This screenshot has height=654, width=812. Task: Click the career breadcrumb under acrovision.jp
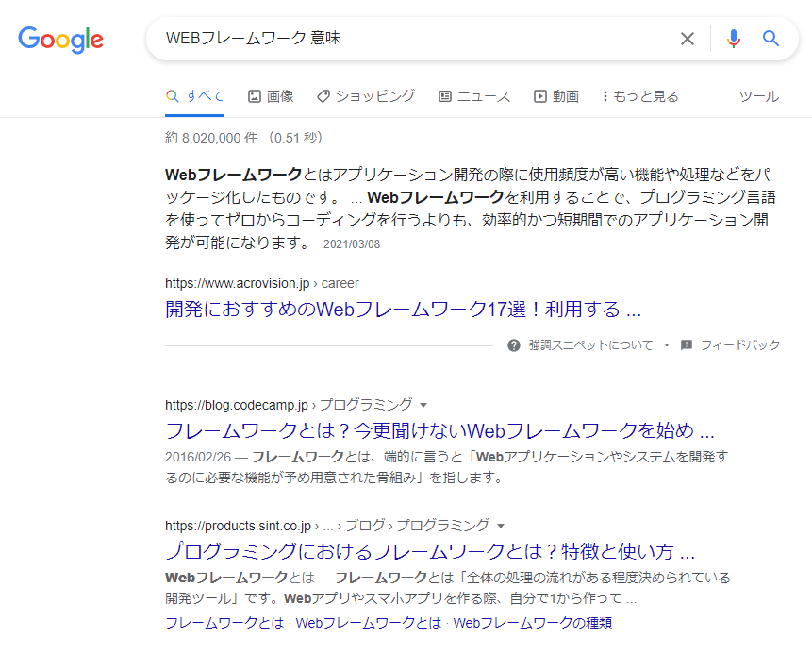tap(340, 283)
